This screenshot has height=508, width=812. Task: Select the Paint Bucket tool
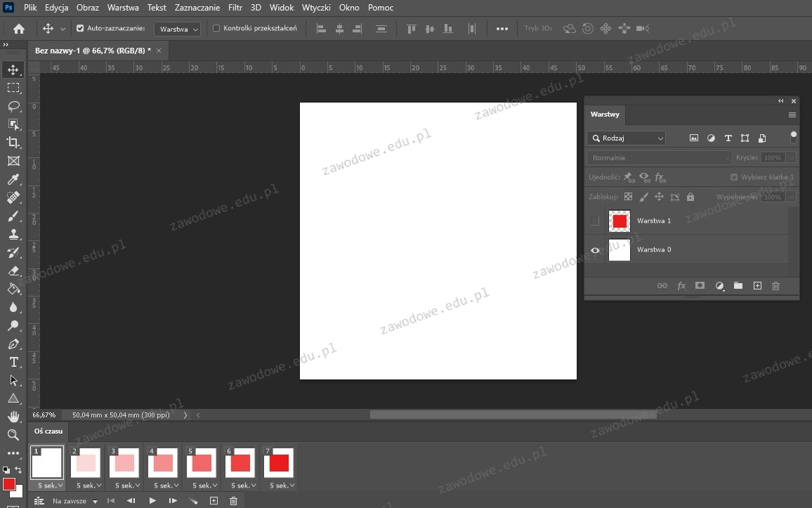coord(13,289)
